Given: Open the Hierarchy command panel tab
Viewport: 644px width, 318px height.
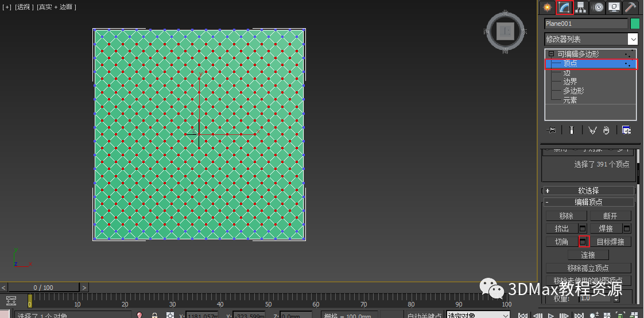Looking at the screenshot, I should [x=580, y=7].
